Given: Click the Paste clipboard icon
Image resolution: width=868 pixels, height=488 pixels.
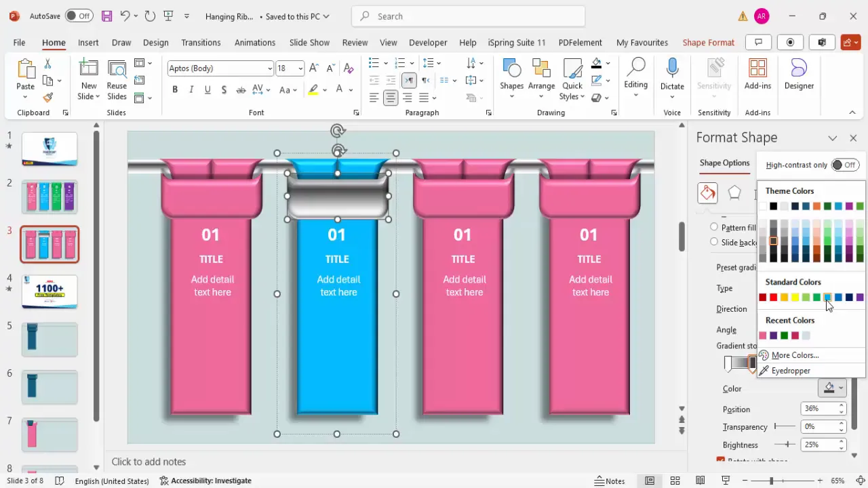Looking at the screenshot, I should [x=25, y=70].
